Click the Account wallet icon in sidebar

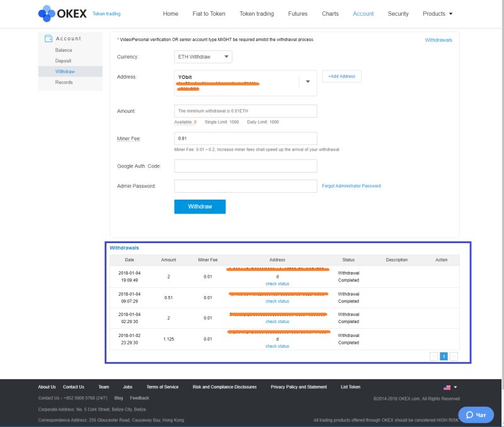[48, 38]
